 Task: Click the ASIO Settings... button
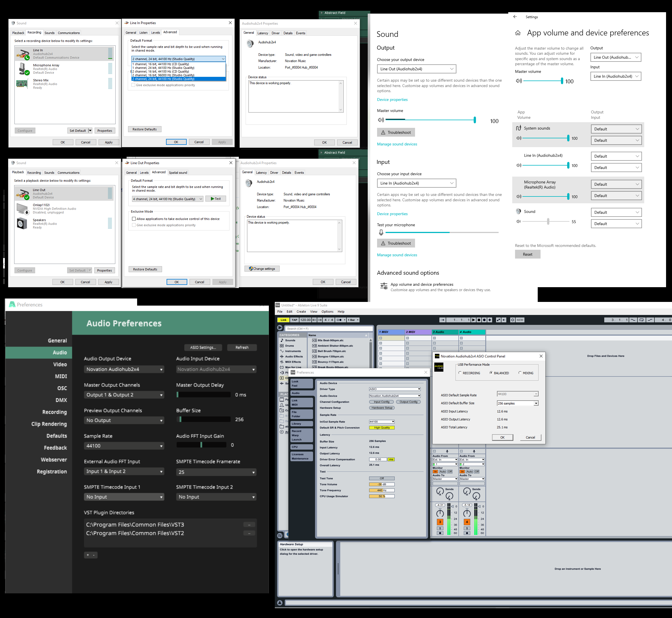coord(203,348)
